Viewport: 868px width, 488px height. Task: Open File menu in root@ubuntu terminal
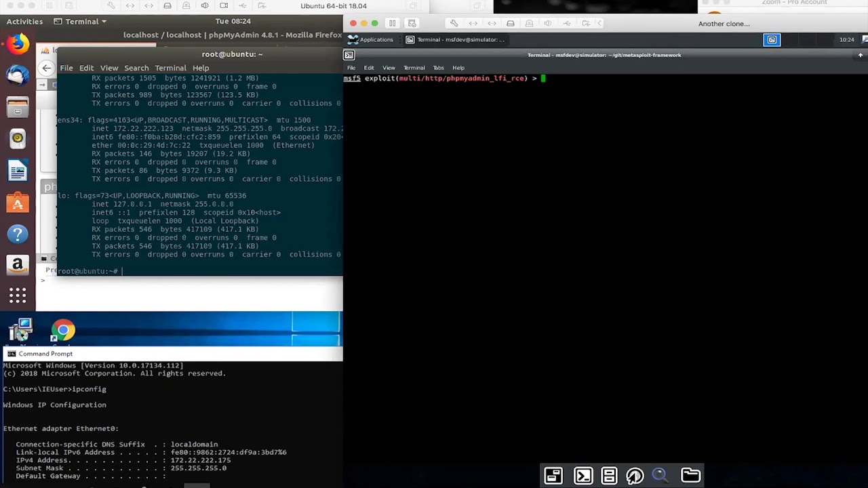coord(66,68)
